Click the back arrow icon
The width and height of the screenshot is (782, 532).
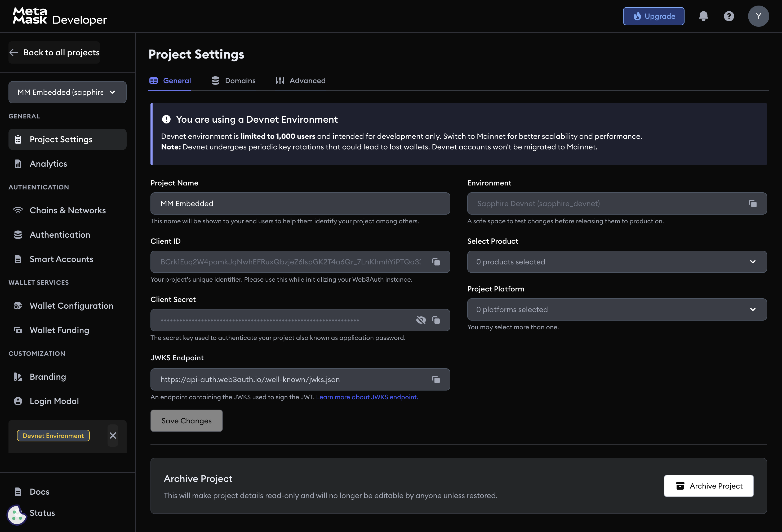click(14, 52)
